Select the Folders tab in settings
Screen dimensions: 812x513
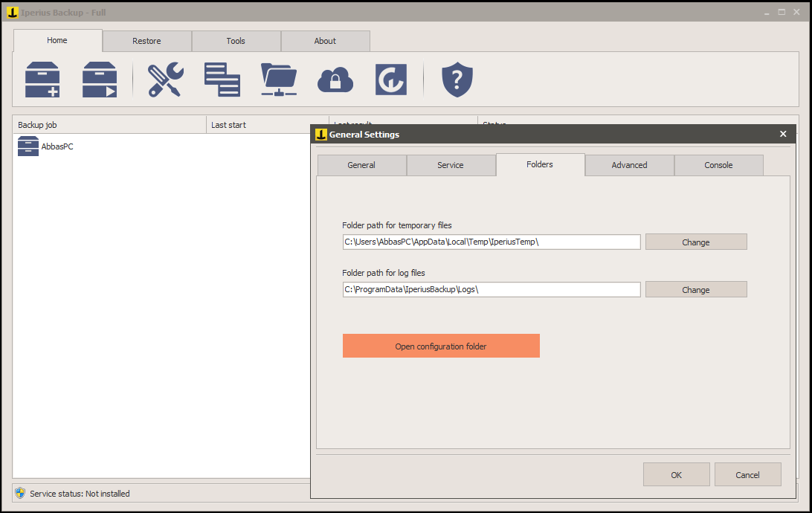point(540,164)
